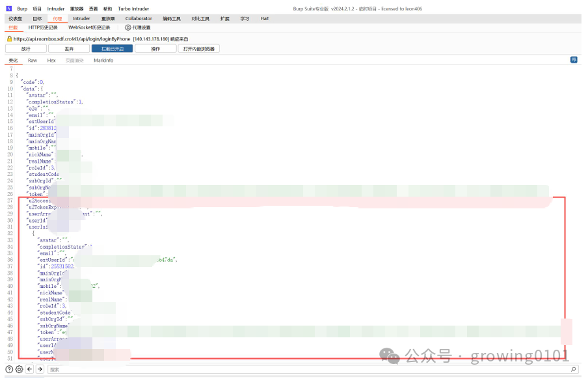Switch to the Collaborator tab
Image resolution: width=588 pixels, height=379 pixels.
139,18
